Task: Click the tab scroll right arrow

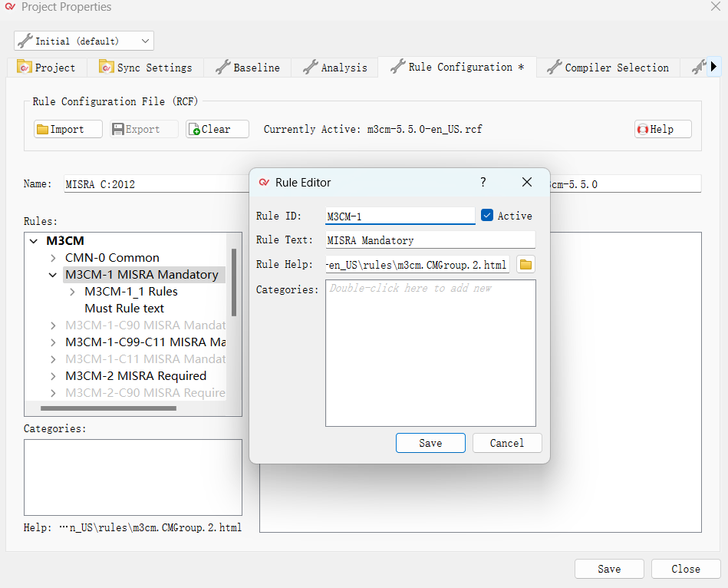Action: 713,67
